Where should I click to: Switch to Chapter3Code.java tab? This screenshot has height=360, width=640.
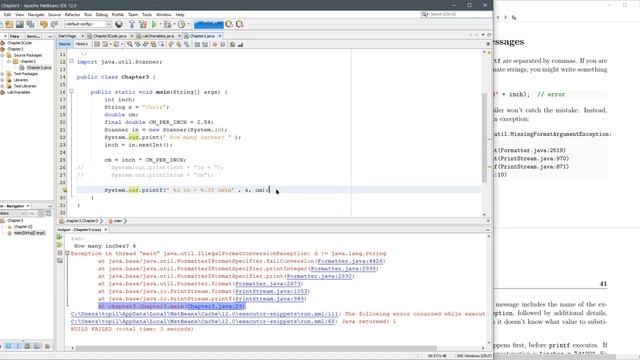[x=110, y=36]
